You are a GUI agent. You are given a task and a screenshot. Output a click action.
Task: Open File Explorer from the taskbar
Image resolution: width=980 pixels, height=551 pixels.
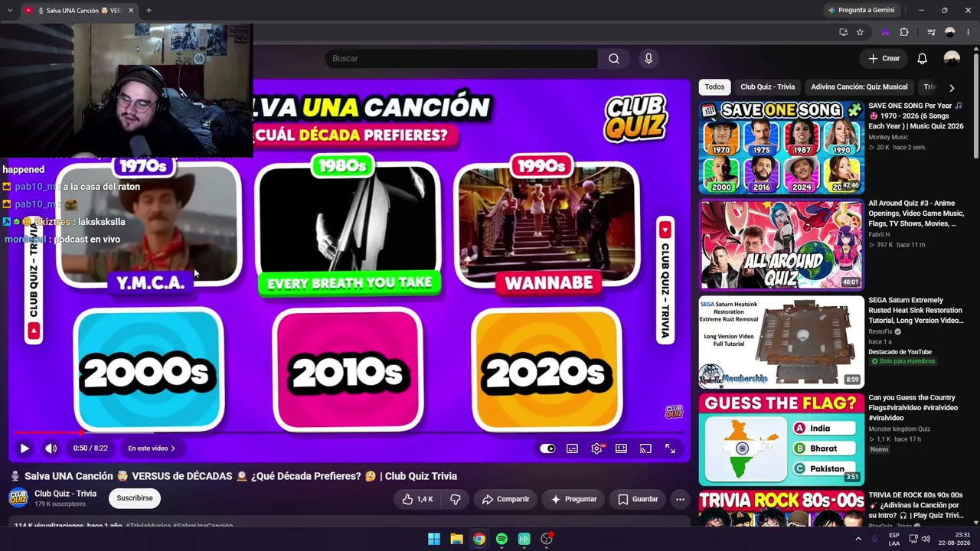click(x=456, y=539)
